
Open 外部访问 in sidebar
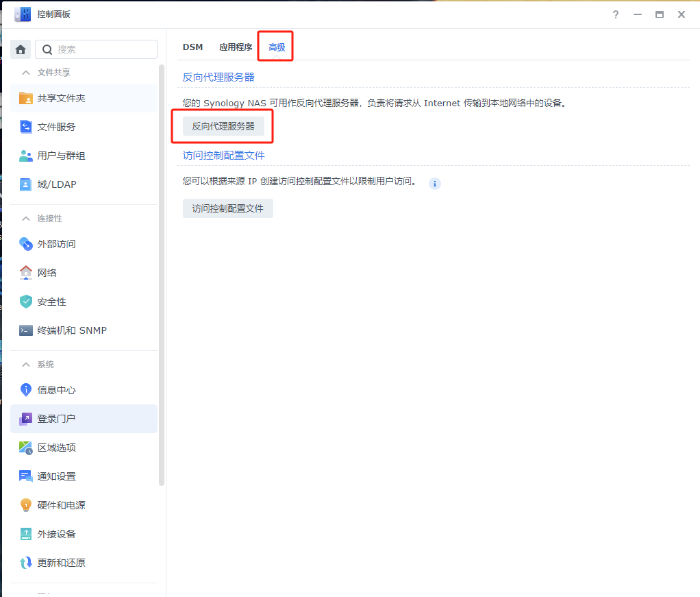[x=84, y=244]
